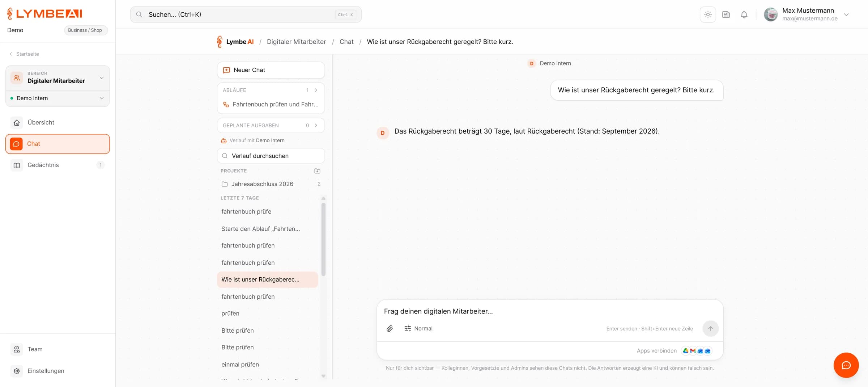Screen dimensions: 868x387
Task: Go back to Startseite
Action: click(x=24, y=54)
